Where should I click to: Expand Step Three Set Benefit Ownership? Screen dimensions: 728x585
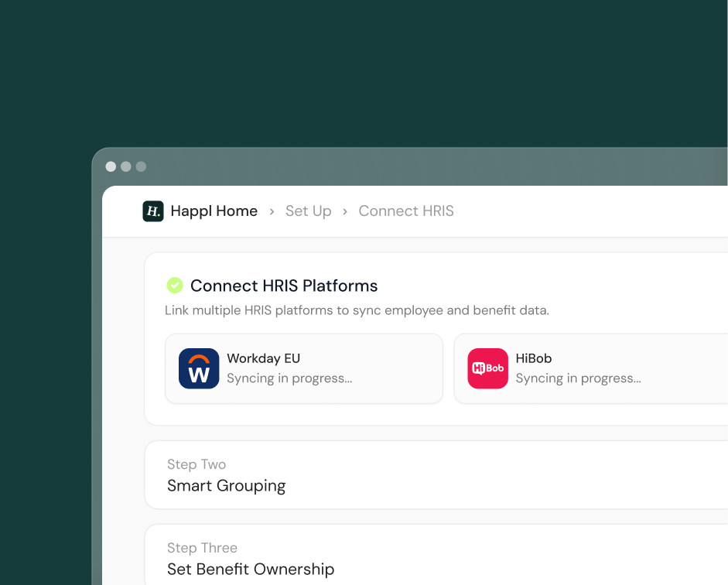pyautogui.click(x=436, y=555)
